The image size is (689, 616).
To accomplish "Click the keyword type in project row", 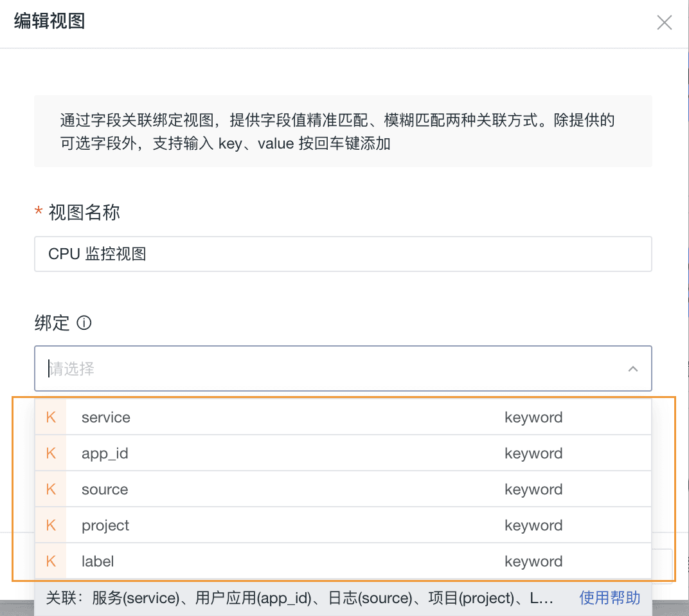I will coord(533,525).
